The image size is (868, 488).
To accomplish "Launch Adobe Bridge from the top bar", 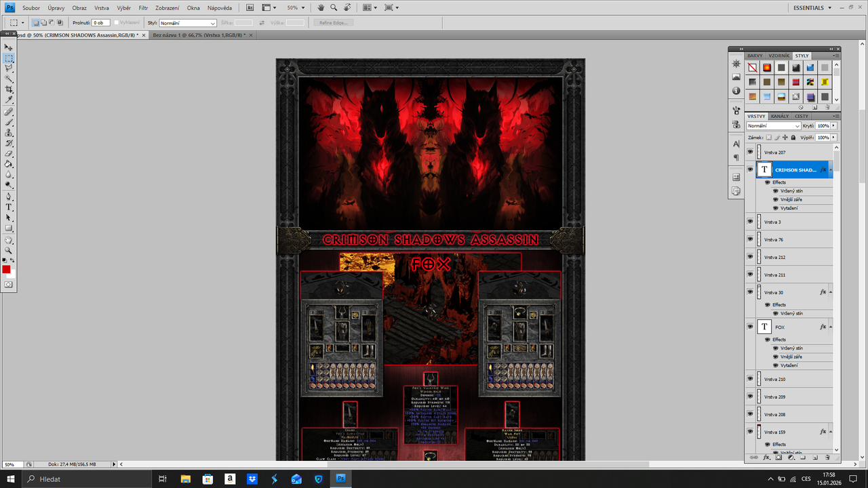I will pyautogui.click(x=250, y=7).
